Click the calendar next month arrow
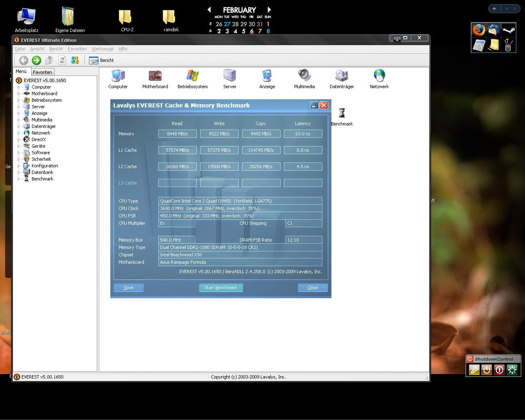This screenshot has width=525, height=420. [269, 9]
